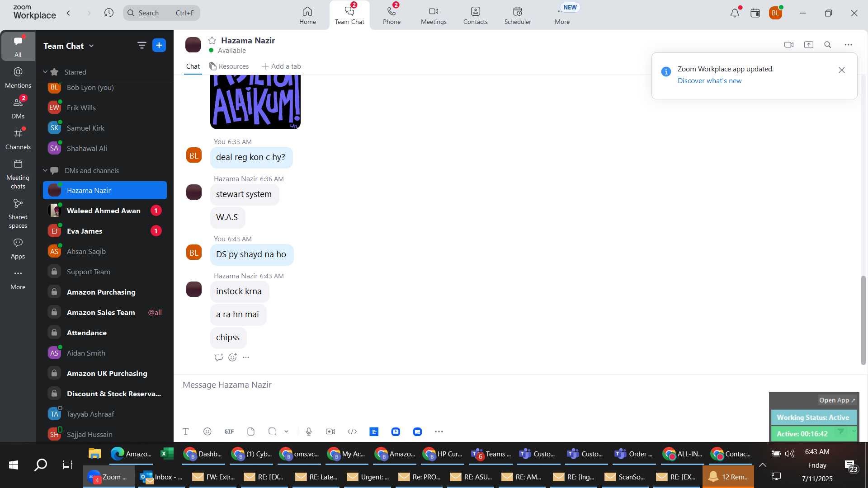Click Add a tab in chat header
Image resolution: width=868 pixels, height=488 pixels.
click(x=281, y=66)
